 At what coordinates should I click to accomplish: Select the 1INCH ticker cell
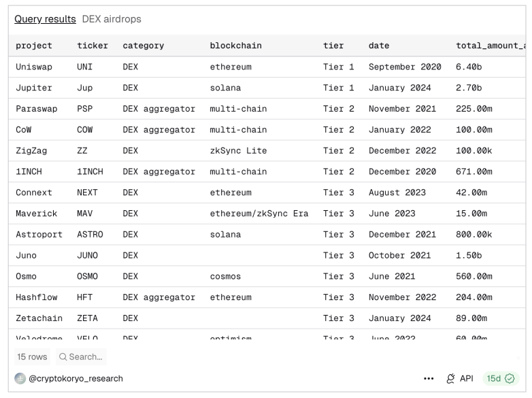(x=90, y=171)
